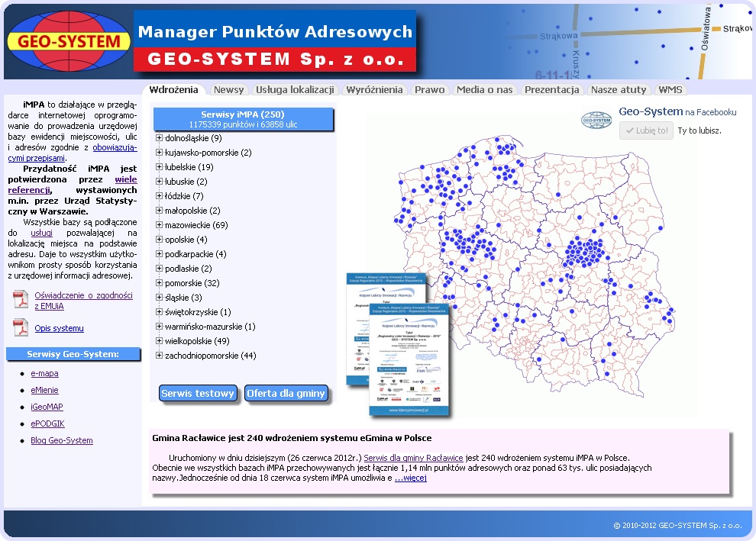756x541 pixels.
Task: Open the Usługa lokalizacji tab
Action: point(295,89)
